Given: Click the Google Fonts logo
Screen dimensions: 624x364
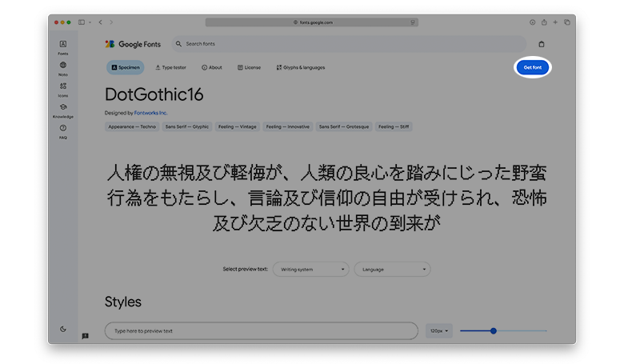Looking at the screenshot, I should click(133, 44).
